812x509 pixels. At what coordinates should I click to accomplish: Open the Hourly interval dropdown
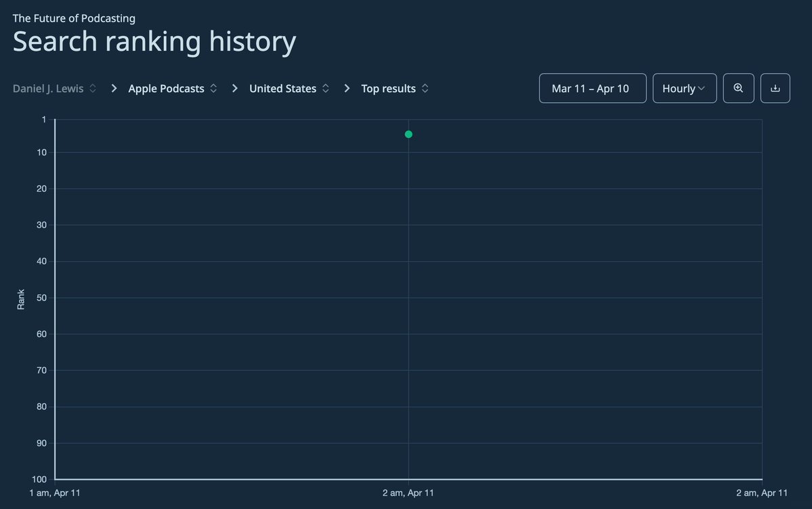point(685,88)
